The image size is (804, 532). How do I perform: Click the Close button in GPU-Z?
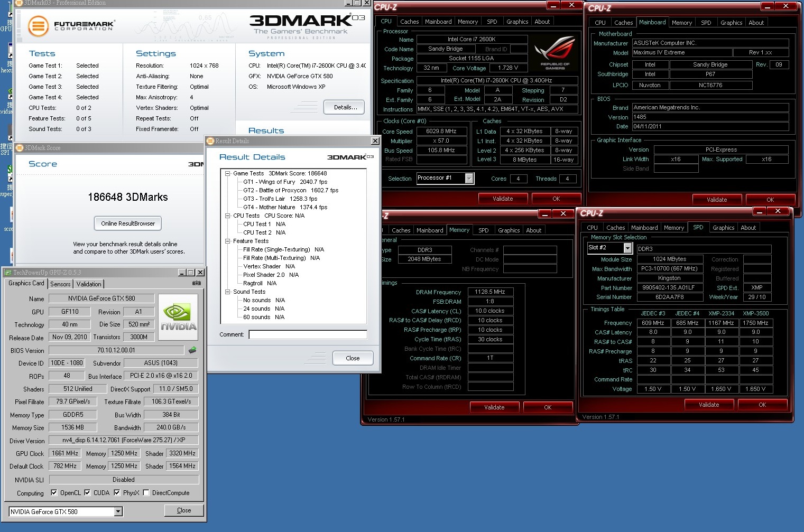[x=184, y=510]
